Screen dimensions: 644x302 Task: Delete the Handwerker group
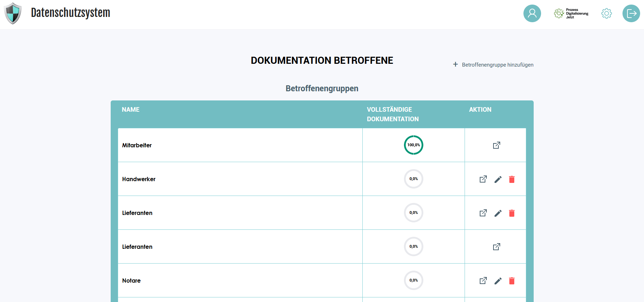tap(512, 179)
